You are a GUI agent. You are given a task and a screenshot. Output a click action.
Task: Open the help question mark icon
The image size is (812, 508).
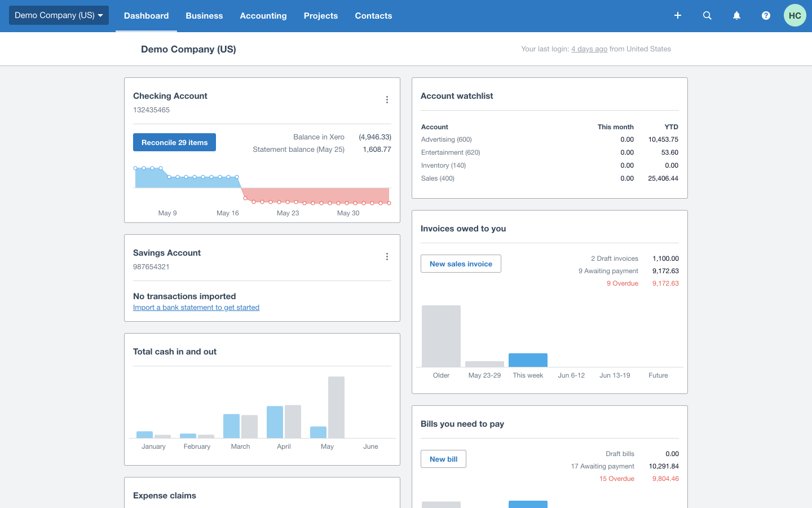coord(766,16)
